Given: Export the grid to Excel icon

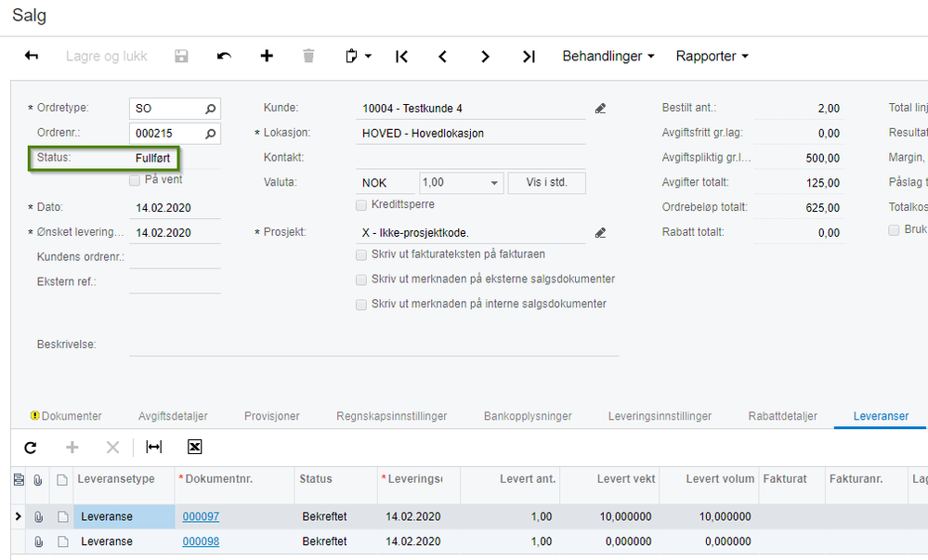Looking at the screenshot, I should (x=195, y=447).
